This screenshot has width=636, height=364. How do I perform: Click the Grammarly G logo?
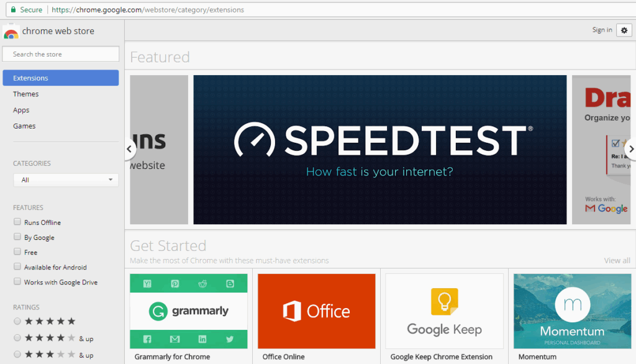(158, 311)
